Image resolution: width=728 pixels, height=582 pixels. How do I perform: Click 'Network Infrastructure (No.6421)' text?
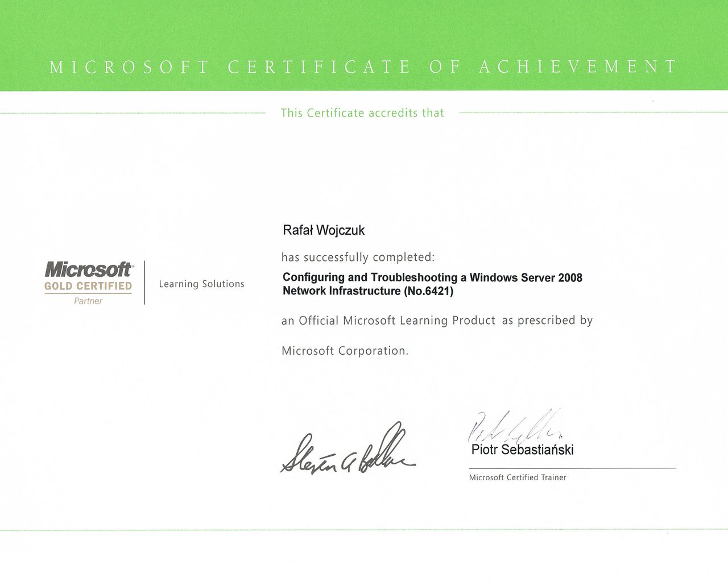(369, 291)
